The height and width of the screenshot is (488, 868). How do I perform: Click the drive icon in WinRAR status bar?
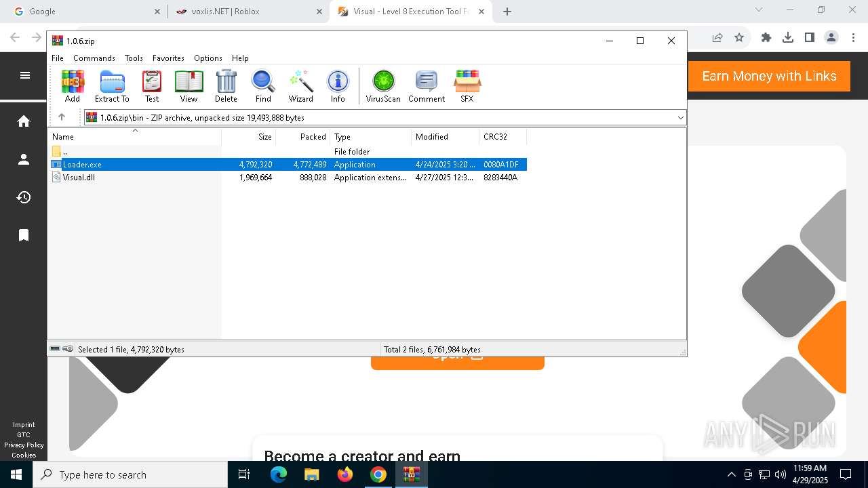click(55, 348)
